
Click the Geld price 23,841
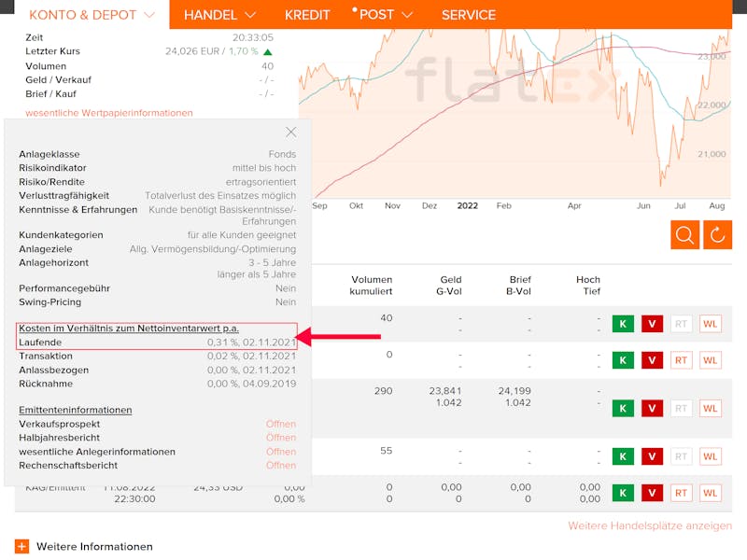coord(445,391)
